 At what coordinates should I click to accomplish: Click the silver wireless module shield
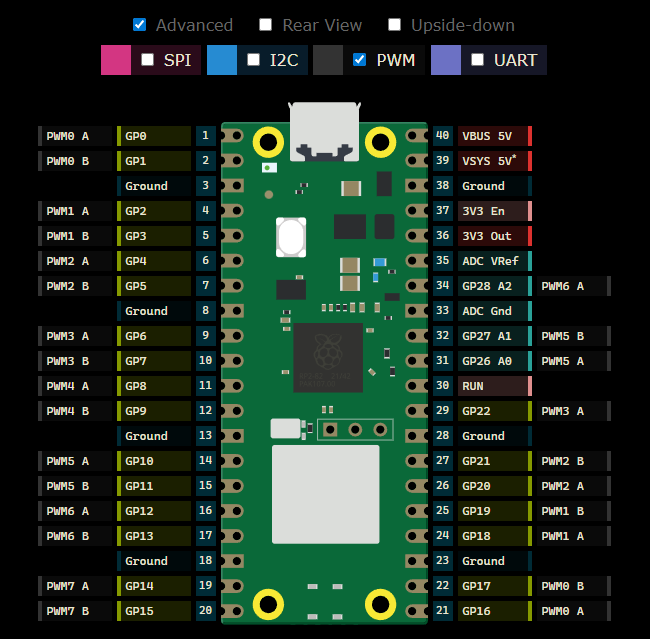[x=326, y=494]
